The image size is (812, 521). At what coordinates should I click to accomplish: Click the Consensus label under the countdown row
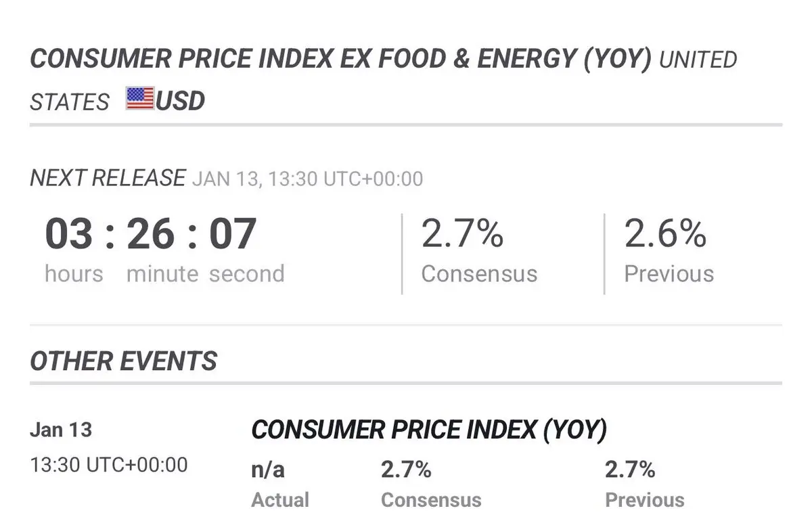pos(479,273)
